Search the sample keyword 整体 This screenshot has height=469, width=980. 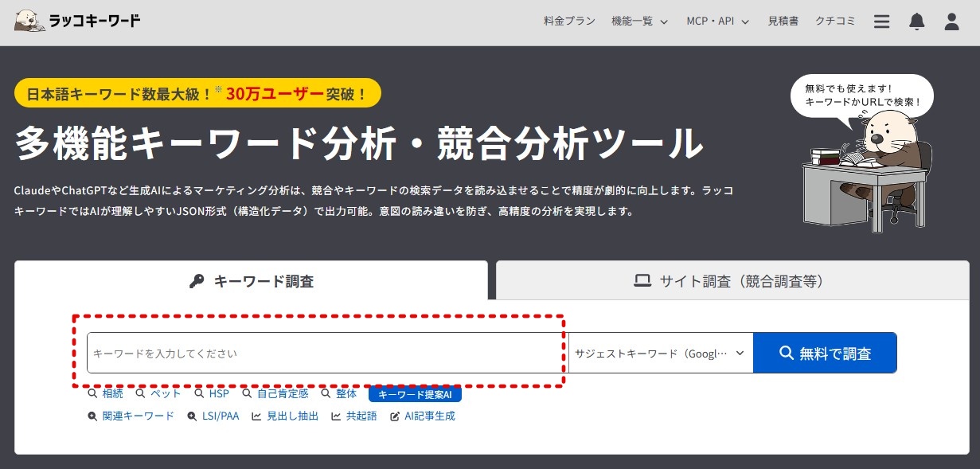point(339,393)
